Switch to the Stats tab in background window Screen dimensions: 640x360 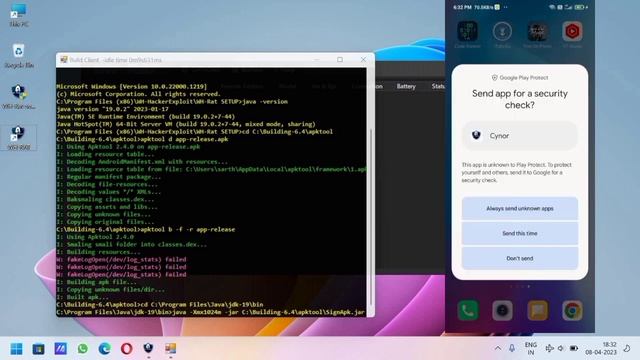pos(438,87)
